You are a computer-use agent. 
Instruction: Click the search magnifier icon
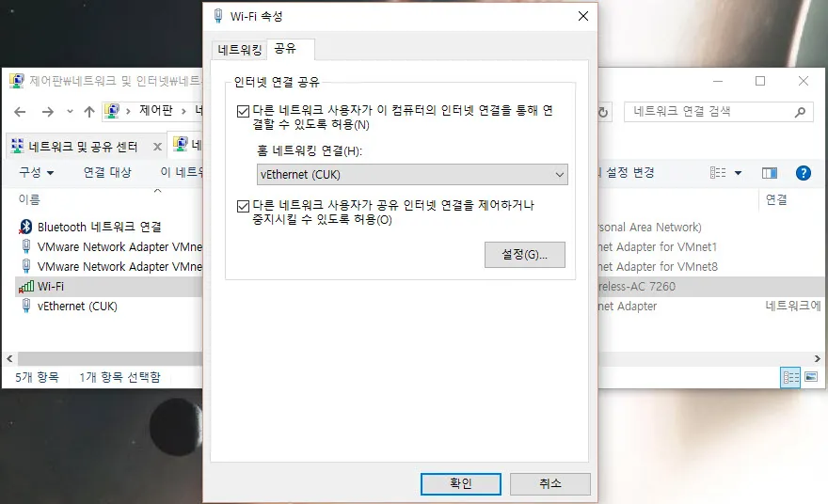[x=800, y=112]
